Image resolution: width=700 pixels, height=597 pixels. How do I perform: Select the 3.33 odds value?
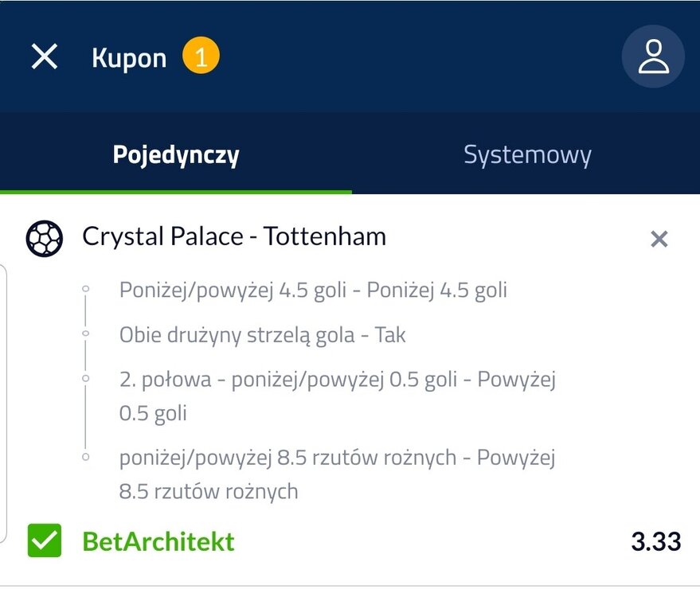tap(655, 542)
